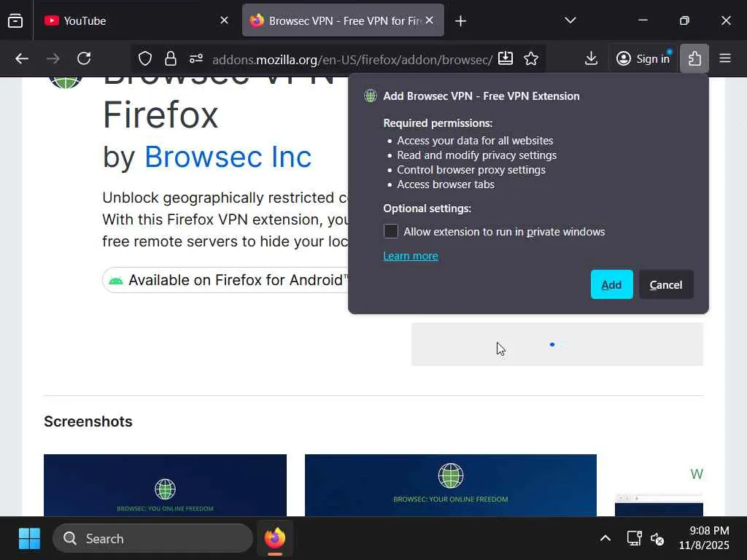Click 'Access your data for all websites' text
747x560 pixels.
pyautogui.click(x=475, y=141)
